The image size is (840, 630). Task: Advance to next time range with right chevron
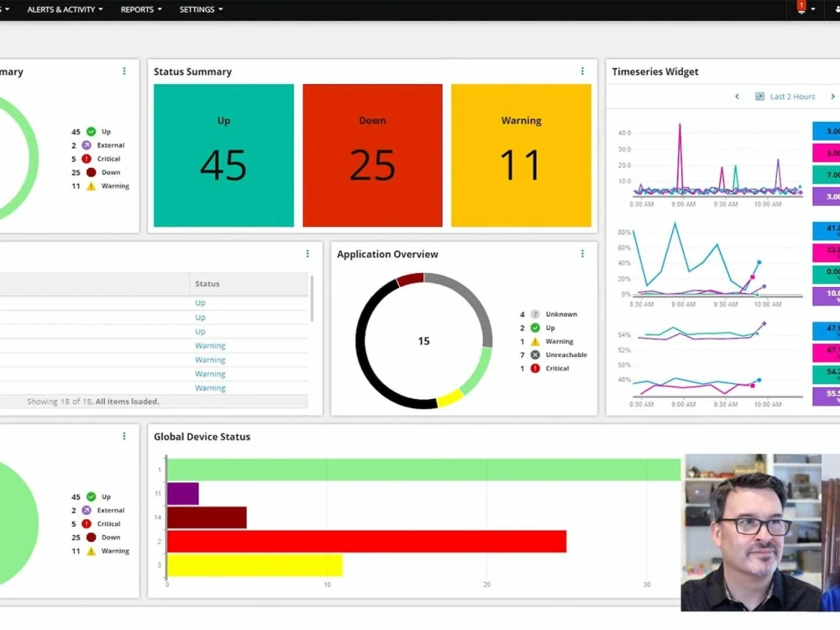point(832,96)
